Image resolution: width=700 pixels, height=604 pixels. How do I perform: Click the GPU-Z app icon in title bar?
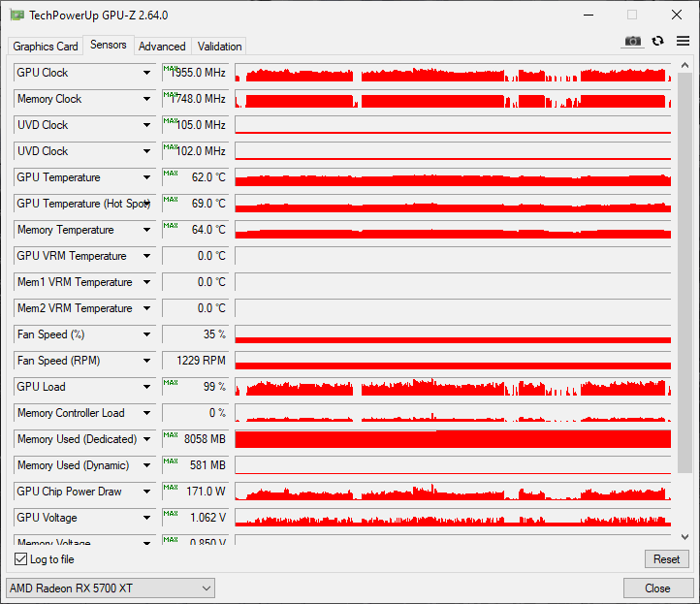pyautogui.click(x=16, y=16)
